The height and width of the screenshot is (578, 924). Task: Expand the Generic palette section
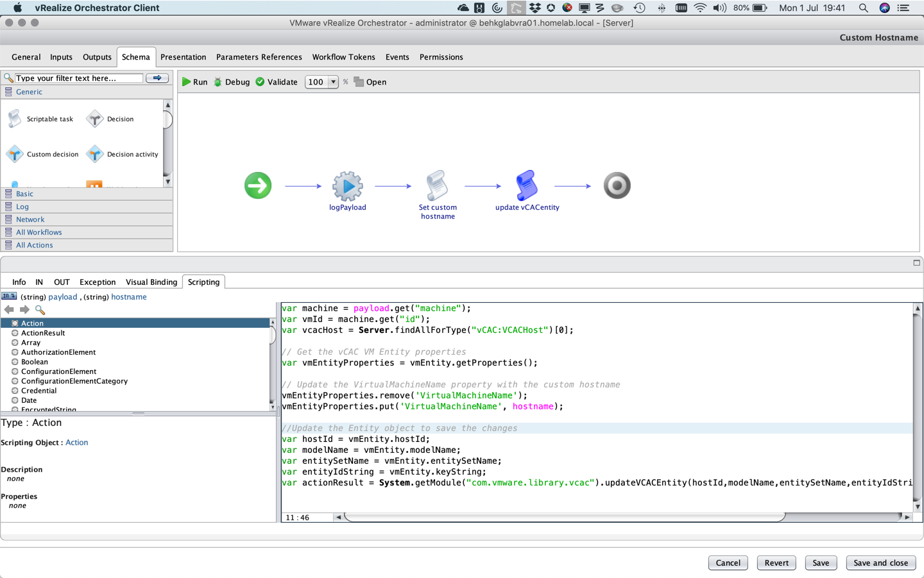click(87, 92)
